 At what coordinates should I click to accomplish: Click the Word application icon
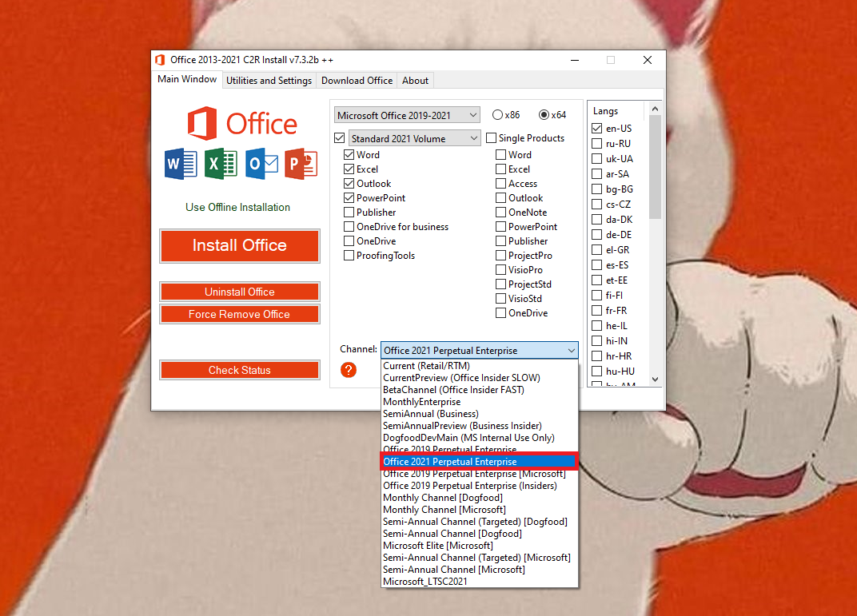180,164
